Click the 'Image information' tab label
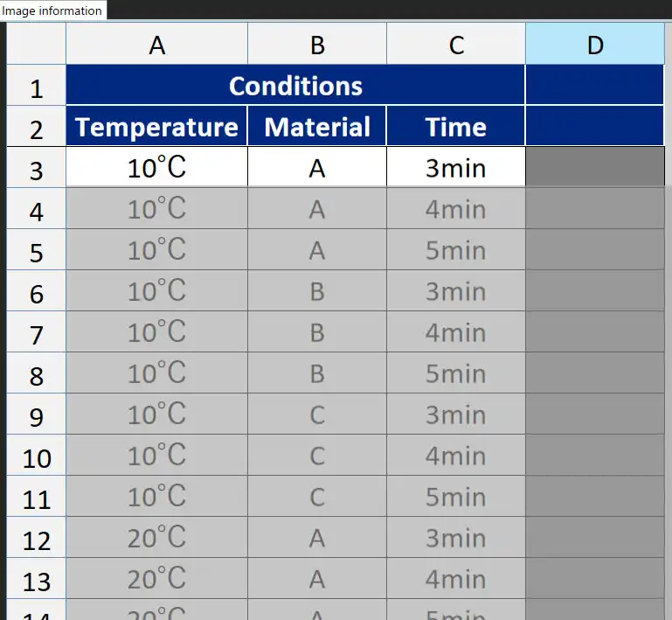 (x=52, y=10)
